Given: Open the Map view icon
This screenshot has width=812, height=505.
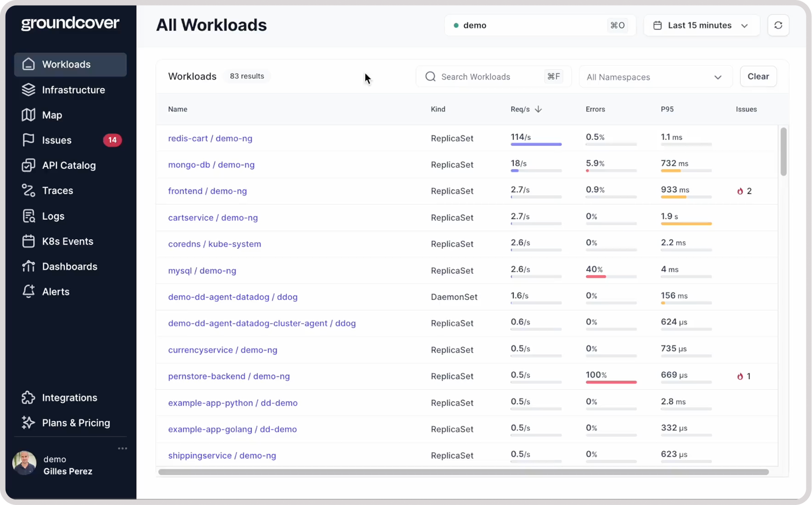Looking at the screenshot, I should (x=28, y=115).
